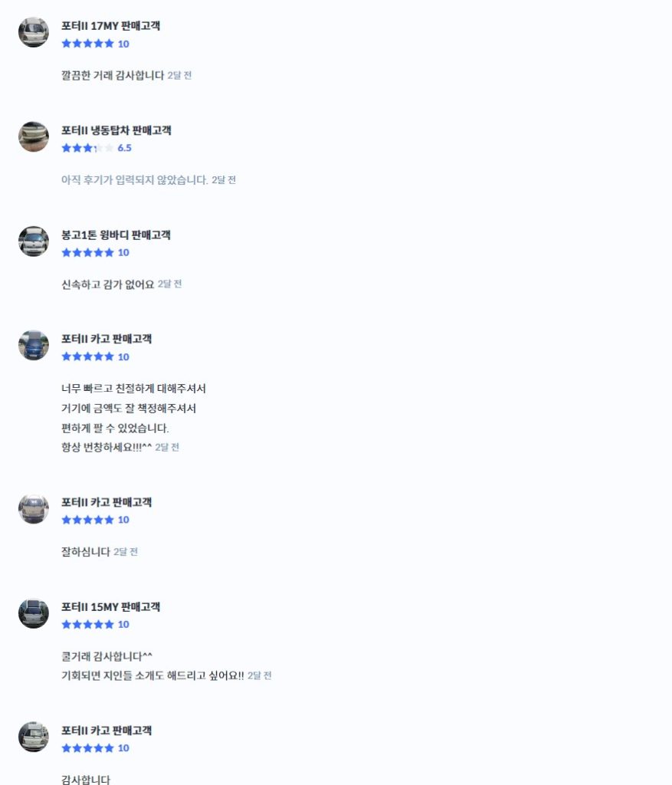Viewport: 672px width, 785px height.
Task: Click the stars under 봉고1톤 윙바디 review
Action: coord(87,252)
